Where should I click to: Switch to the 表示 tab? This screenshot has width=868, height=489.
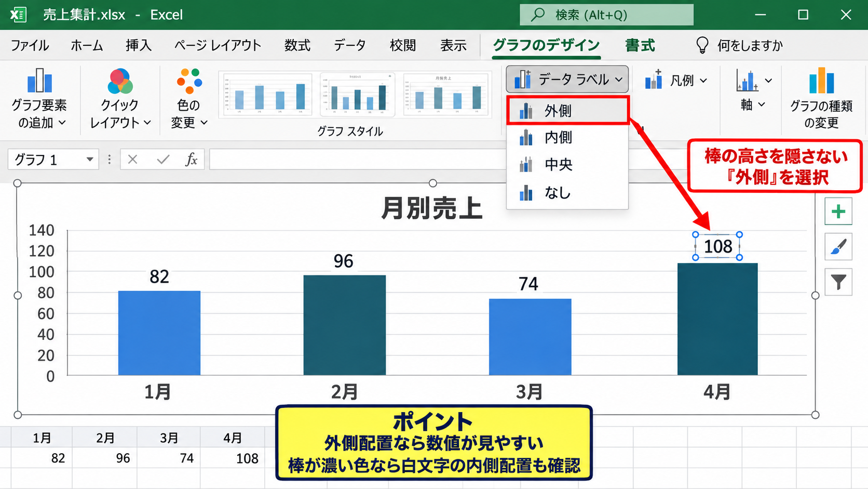tap(453, 45)
